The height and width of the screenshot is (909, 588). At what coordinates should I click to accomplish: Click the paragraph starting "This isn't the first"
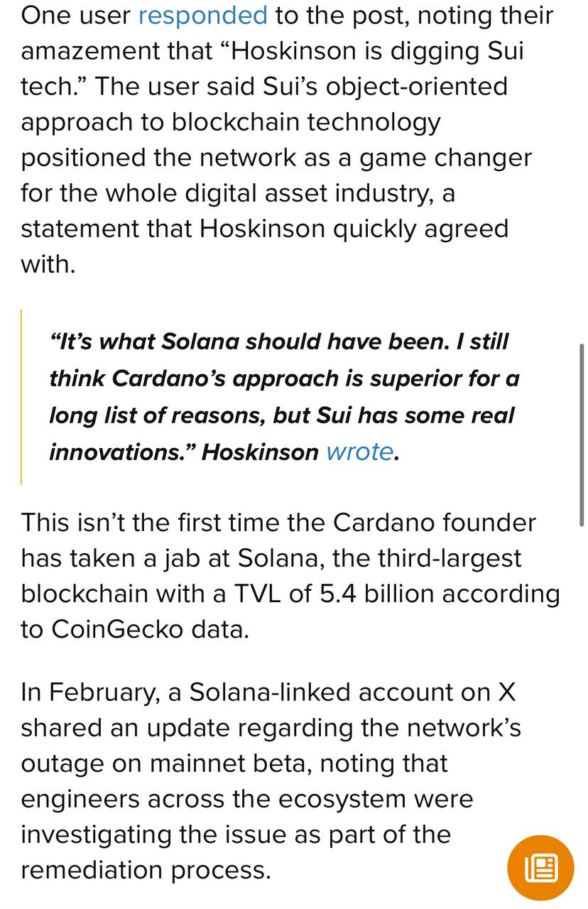(284, 575)
